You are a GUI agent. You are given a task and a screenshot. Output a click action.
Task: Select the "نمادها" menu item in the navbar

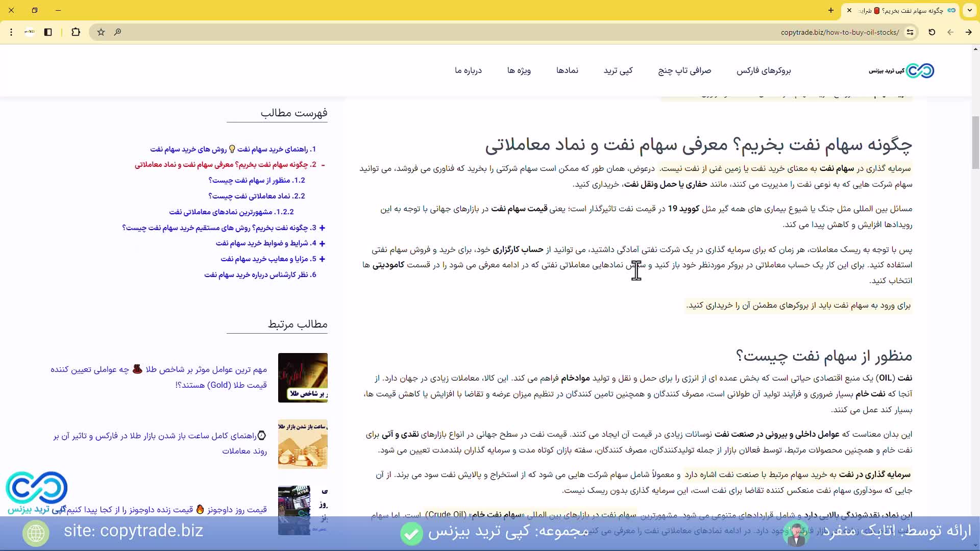[x=568, y=70]
